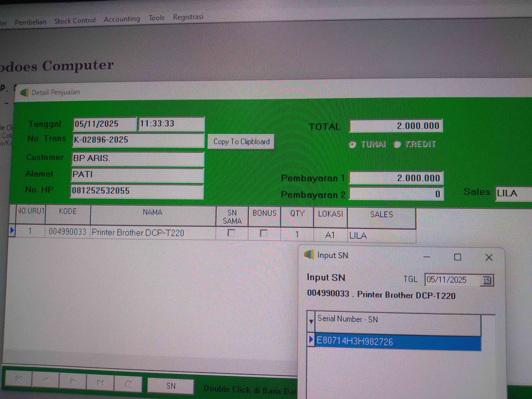Viewport: 532px width, 399px height.
Task: Select the KREDIT payment radio button
Action: (397, 144)
